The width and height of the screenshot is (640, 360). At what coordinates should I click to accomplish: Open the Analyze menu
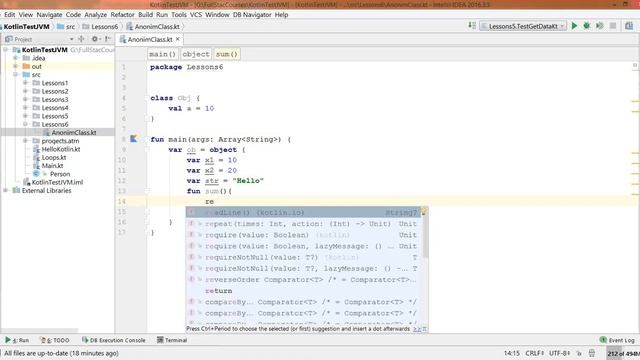pyautogui.click(x=96, y=15)
